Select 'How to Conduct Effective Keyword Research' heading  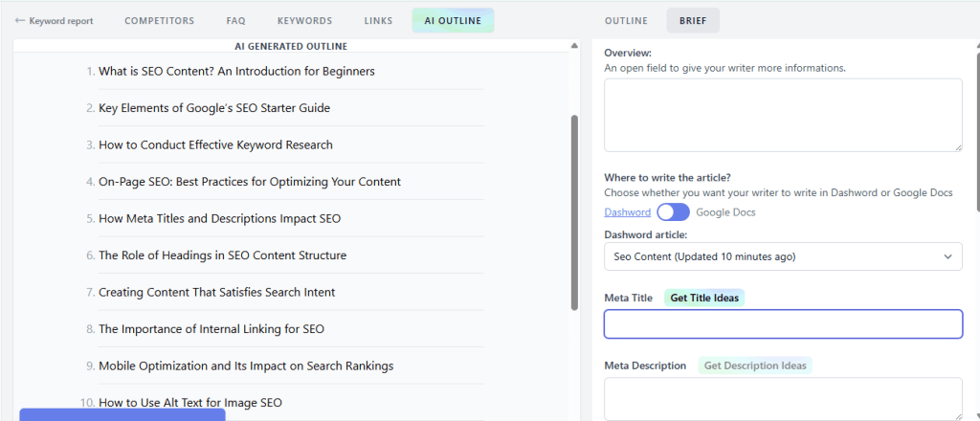tap(215, 145)
